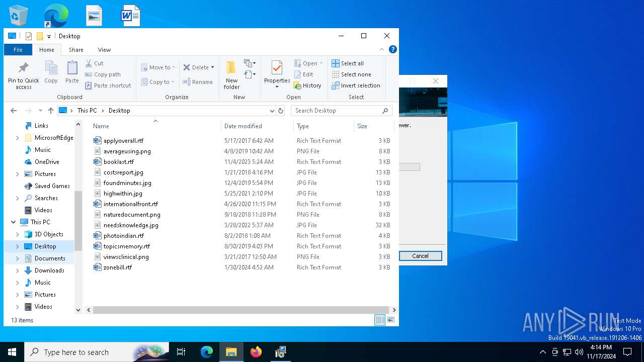Click Up one level arrow
The width and height of the screenshot is (644, 362).
click(50, 111)
